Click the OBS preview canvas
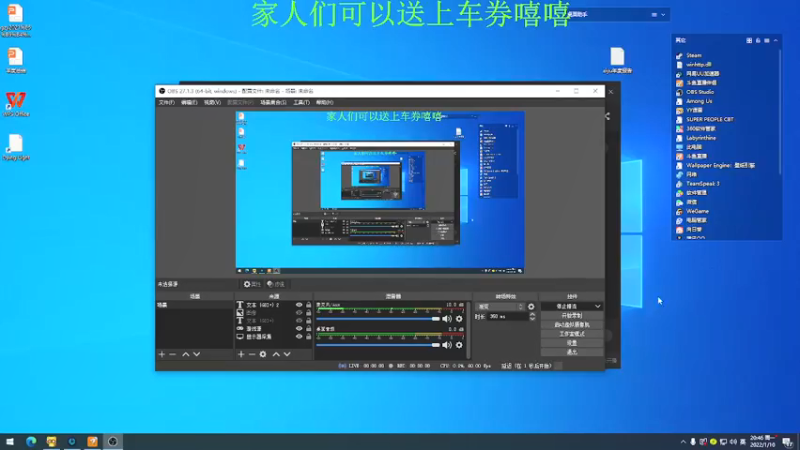The image size is (800, 450). [380, 192]
